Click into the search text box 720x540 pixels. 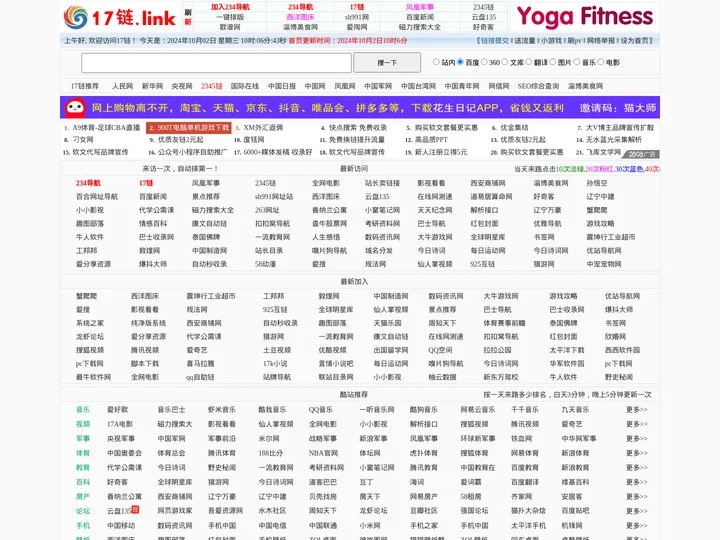(216, 62)
